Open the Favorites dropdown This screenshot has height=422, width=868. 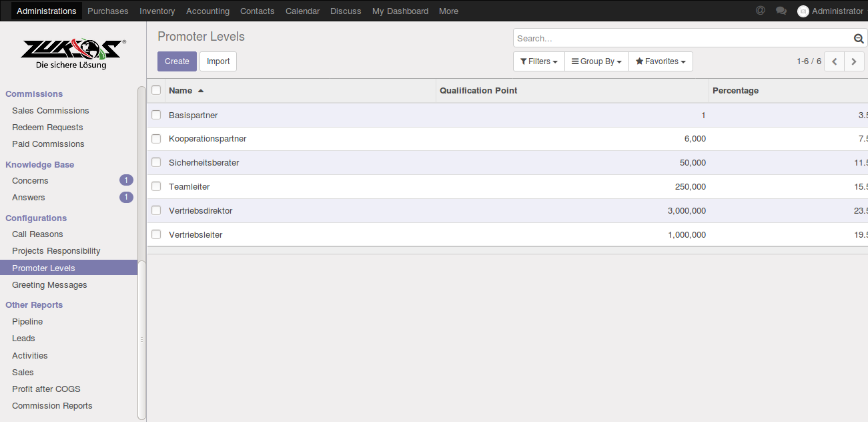pos(661,61)
